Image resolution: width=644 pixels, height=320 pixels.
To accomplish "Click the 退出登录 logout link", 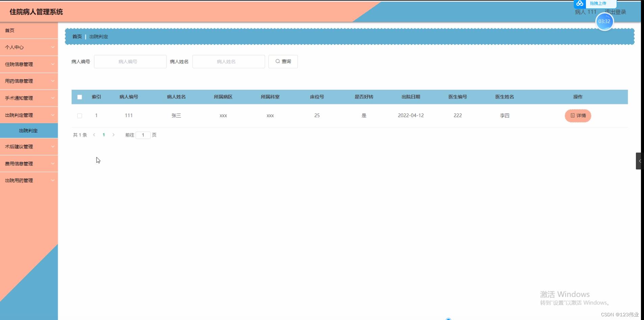I will click(x=616, y=11).
